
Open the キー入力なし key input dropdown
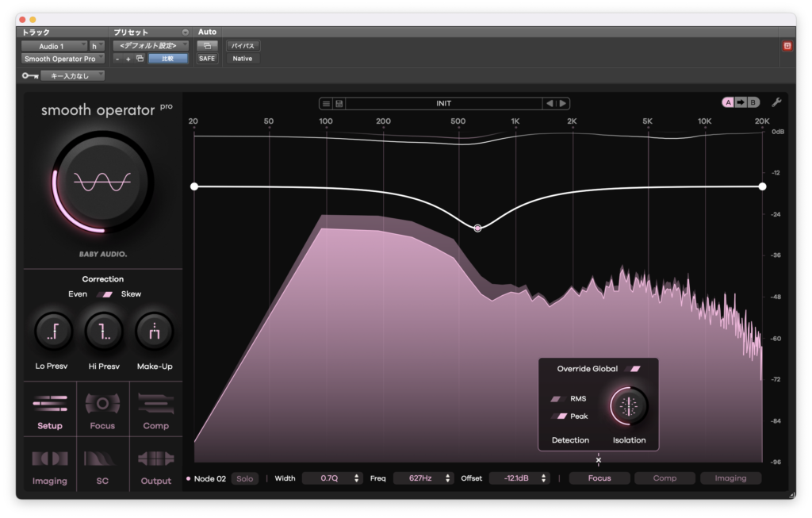coord(72,76)
